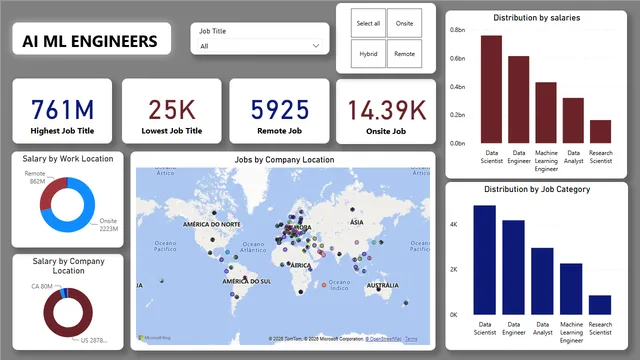Select the Data Engineer bar in salaries chart

click(x=519, y=99)
